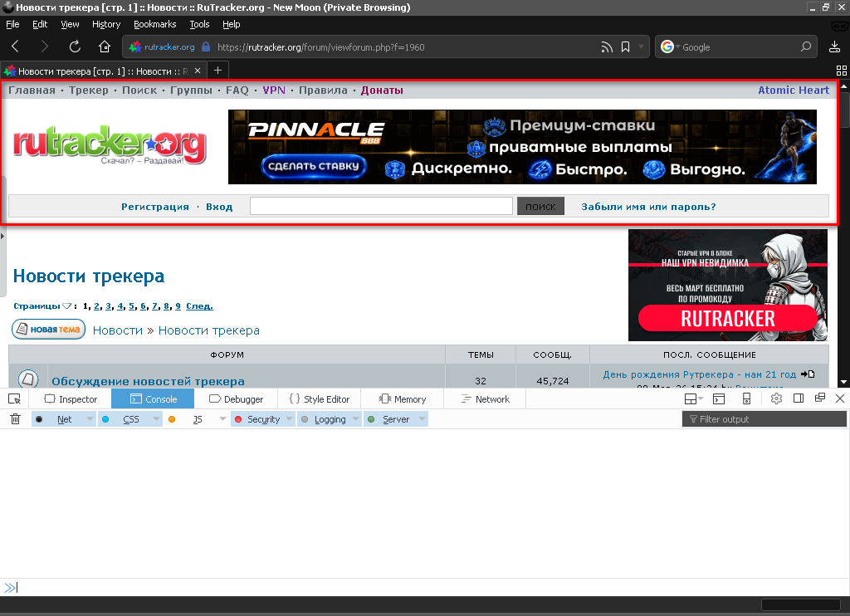
Task: Toggle the JS console filter
Action: (191, 419)
